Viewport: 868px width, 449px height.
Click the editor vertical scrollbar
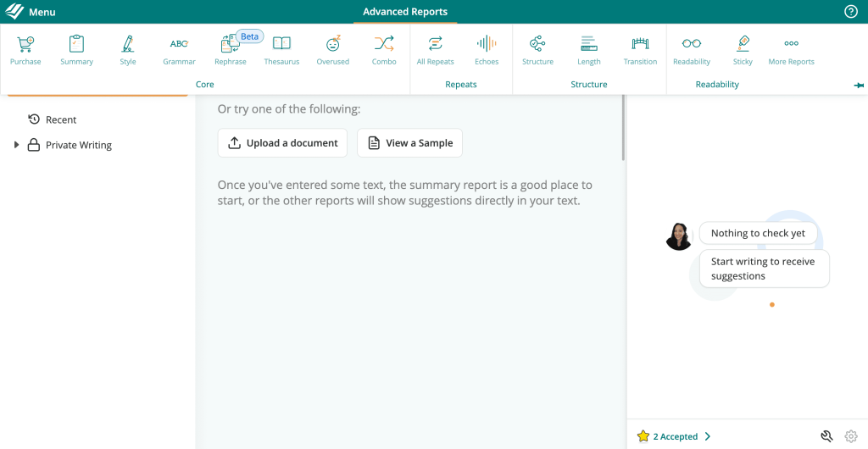pyautogui.click(x=623, y=128)
